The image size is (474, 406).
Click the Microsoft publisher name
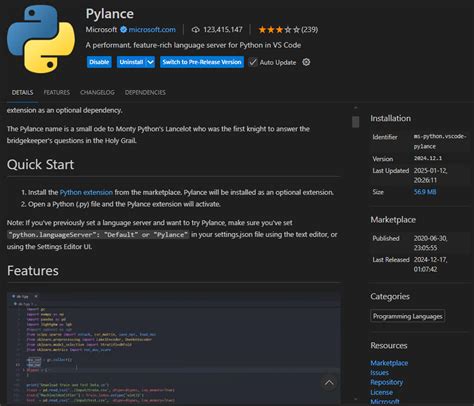101,30
